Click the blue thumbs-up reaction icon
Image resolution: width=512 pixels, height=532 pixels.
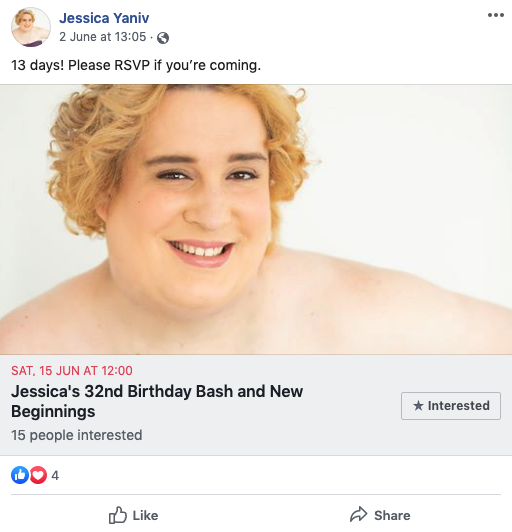[x=20, y=475]
